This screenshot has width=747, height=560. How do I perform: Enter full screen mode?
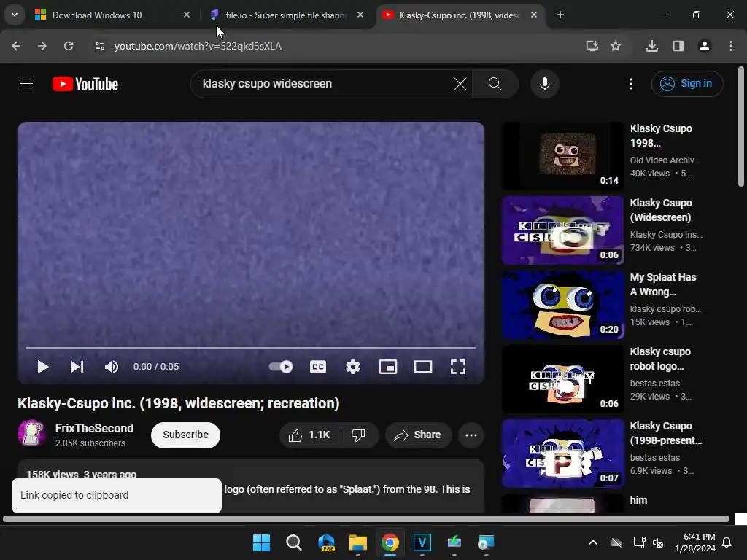pyautogui.click(x=458, y=367)
